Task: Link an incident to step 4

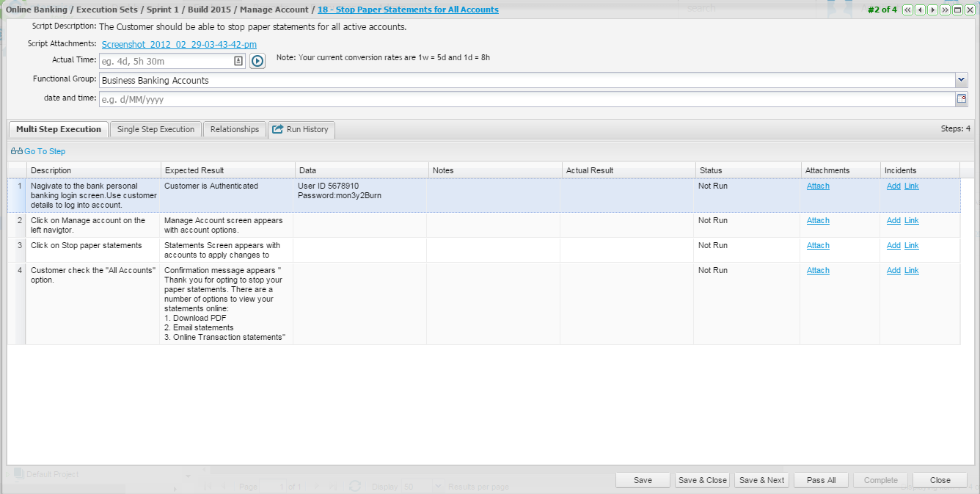Action: pos(911,271)
